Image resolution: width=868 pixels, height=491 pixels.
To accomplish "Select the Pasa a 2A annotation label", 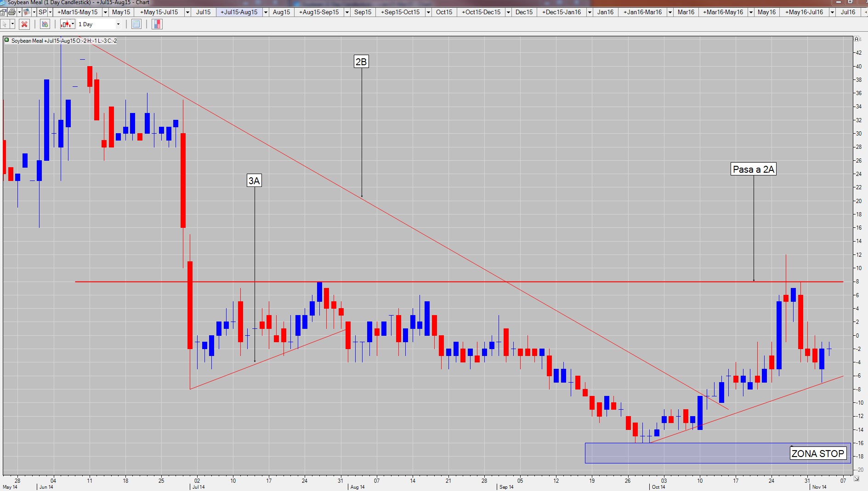I will pyautogui.click(x=754, y=169).
